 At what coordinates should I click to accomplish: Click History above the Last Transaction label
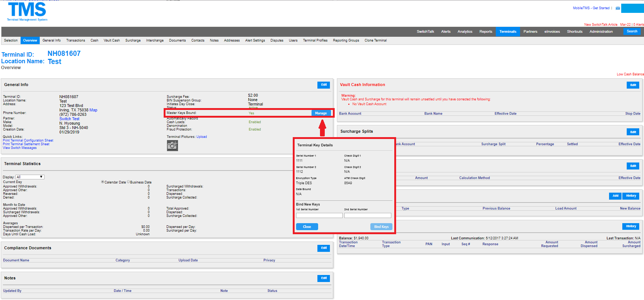click(x=631, y=226)
